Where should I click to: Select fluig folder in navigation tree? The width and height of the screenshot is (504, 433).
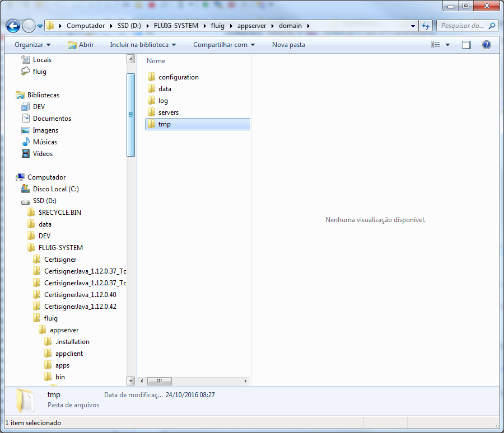[51, 318]
